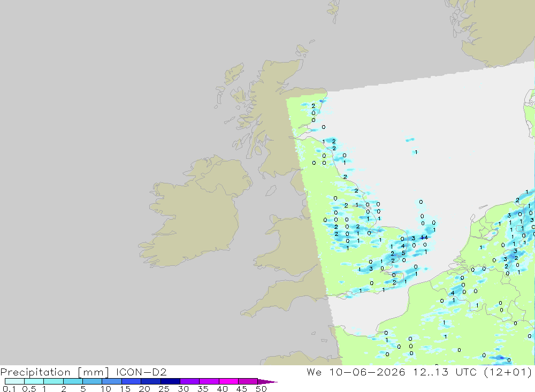This screenshot has height=392, width=535.
Task: Click the [mm] unit label
Action: tap(94, 372)
